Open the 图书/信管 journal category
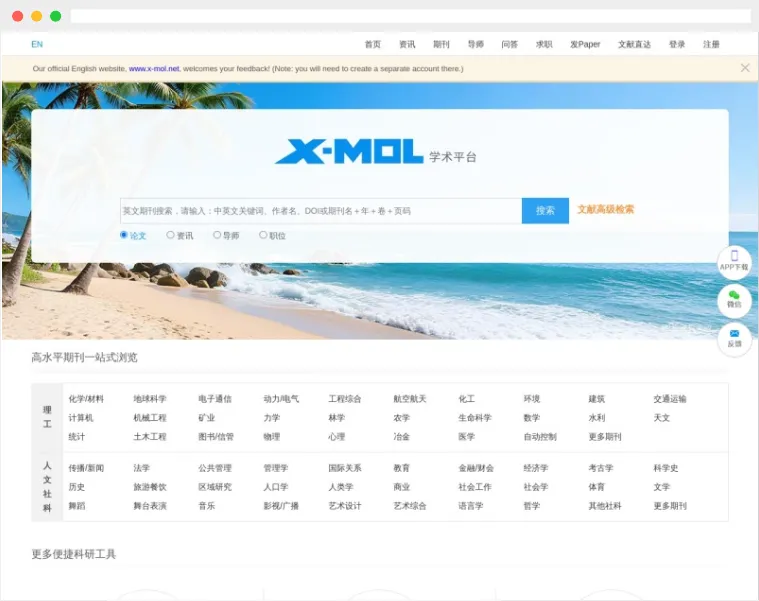The width and height of the screenshot is (759, 601). pyautogui.click(x=216, y=436)
